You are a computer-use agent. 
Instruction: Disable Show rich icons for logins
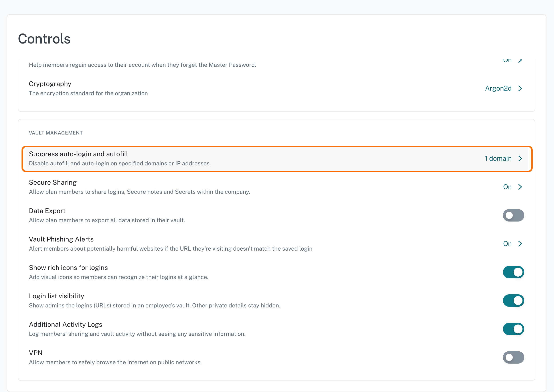pos(513,272)
